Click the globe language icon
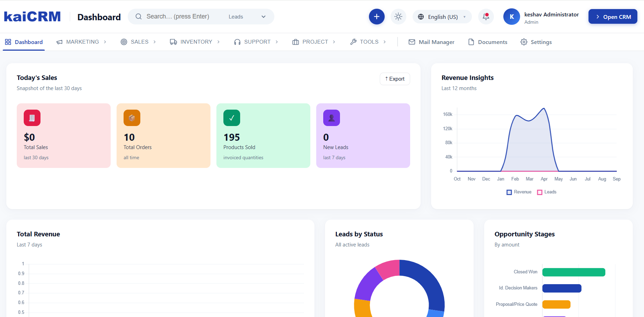Screen dimensions: 644x317 pos(421,17)
